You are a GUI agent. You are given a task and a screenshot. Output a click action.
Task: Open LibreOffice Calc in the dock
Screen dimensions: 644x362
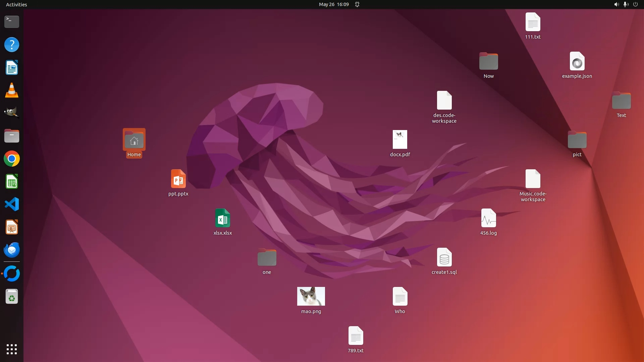[12, 182]
